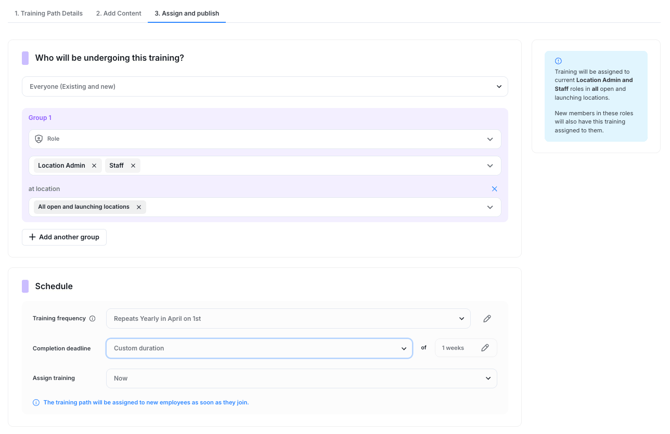Open the Everyone (Existing and new) dropdown
Image resolution: width=670 pixels, height=434 pixels.
[x=265, y=87]
